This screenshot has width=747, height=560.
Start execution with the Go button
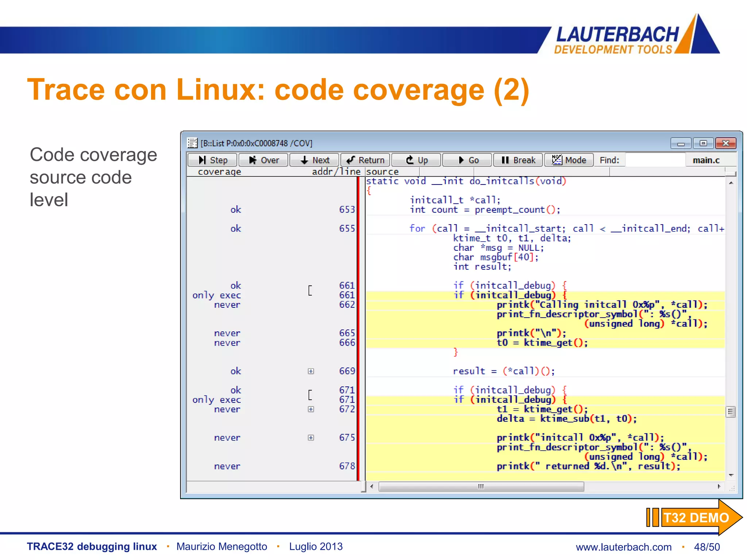click(x=467, y=160)
